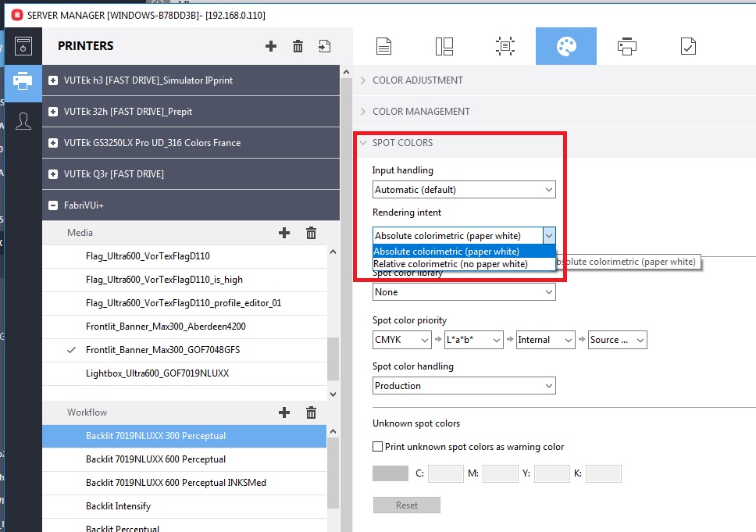The height and width of the screenshot is (532, 756).
Task: Click the import printer icon
Action: 324,46
